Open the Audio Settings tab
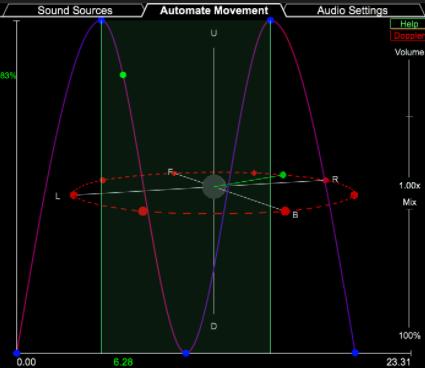The width and height of the screenshot is (425, 368). (352, 10)
